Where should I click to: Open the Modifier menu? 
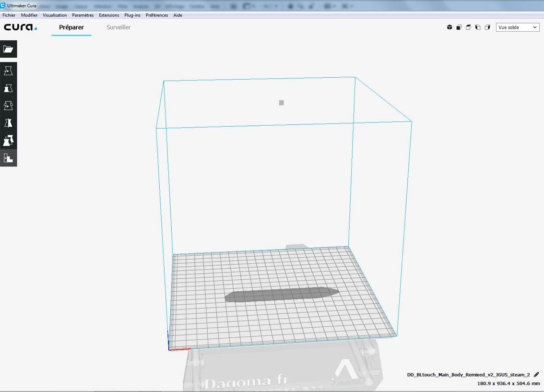pos(29,15)
